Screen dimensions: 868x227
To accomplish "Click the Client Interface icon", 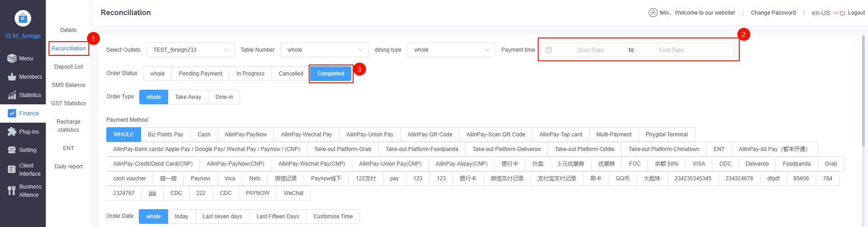I will pos(12,169).
